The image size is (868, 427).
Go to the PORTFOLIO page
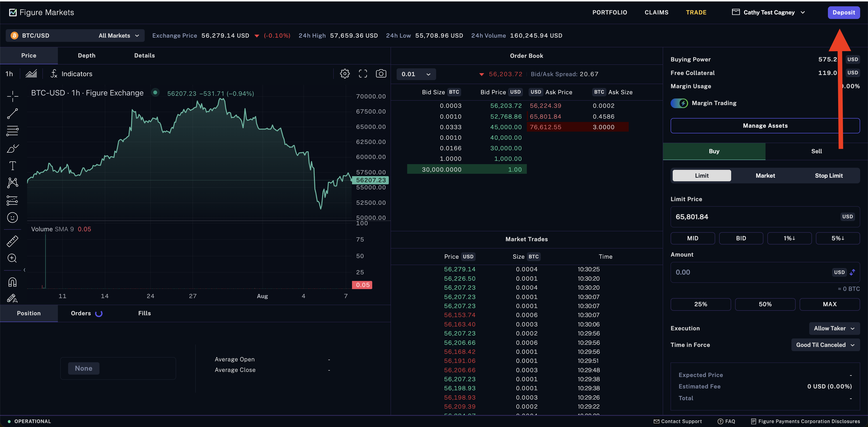[609, 12]
